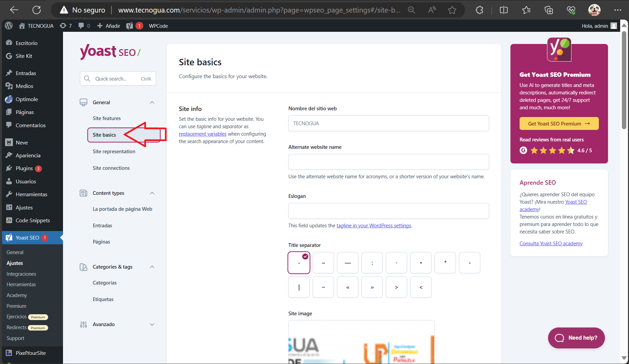
Task: Focus the Eslogan input field
Action: pos(389,211)
